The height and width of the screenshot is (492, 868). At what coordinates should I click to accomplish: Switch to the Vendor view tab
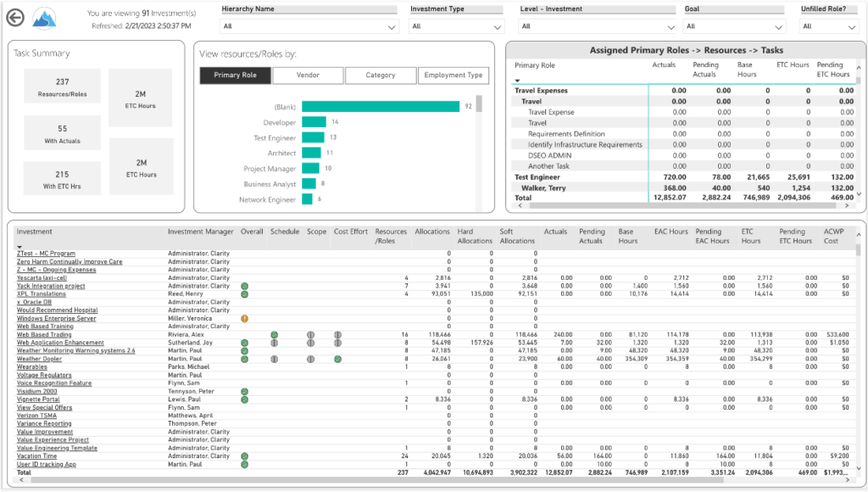[308, 75]
